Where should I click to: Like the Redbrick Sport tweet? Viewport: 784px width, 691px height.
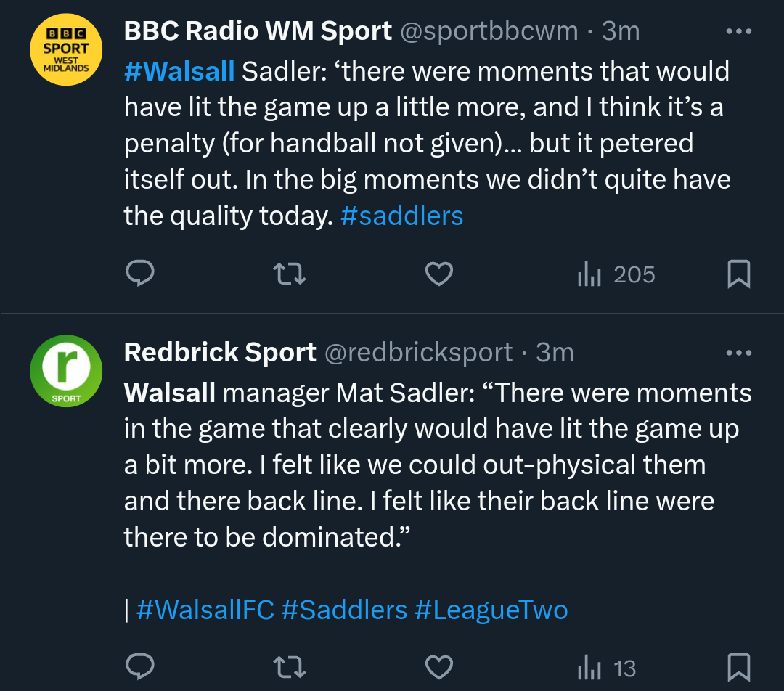point(438,668)
